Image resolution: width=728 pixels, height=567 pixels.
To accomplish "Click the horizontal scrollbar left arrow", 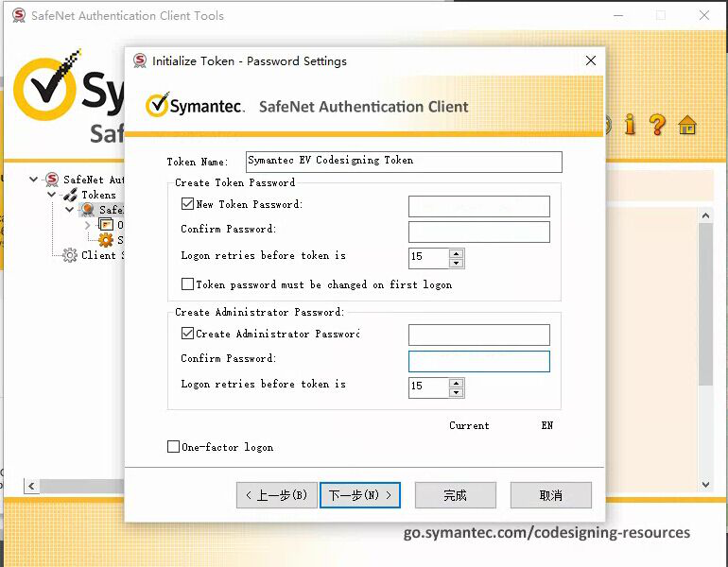I will pyautogui.click(x=31, y=486).
